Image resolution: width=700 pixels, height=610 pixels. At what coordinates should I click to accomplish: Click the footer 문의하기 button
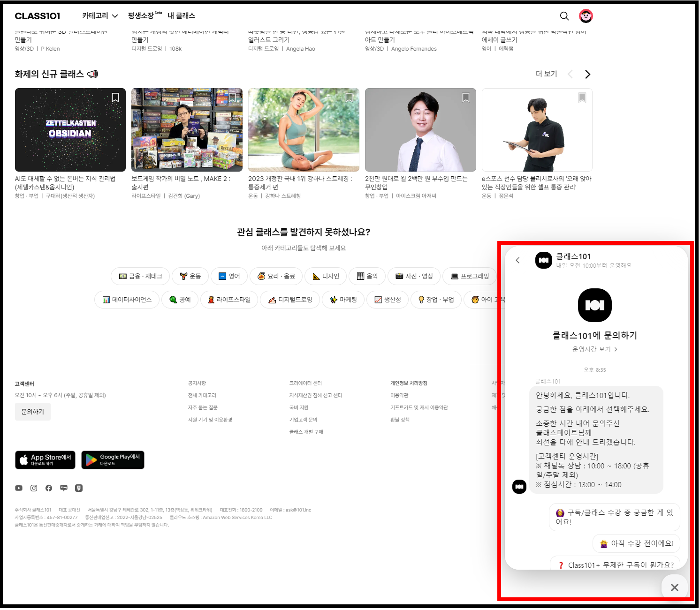click(33, 412)
